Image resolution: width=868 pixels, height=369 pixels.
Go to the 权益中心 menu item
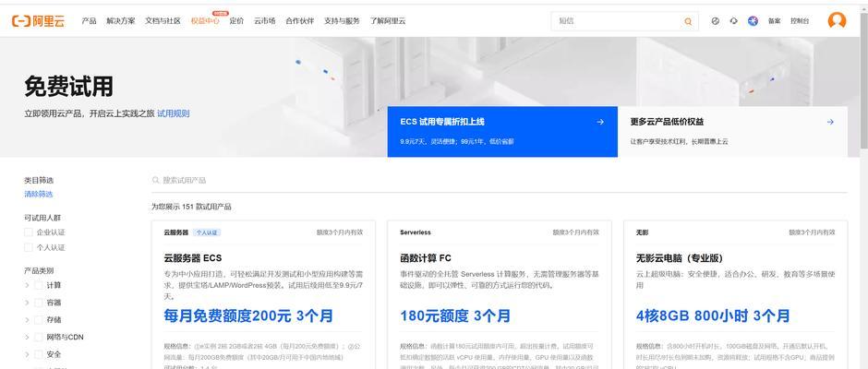click(205, 21)
